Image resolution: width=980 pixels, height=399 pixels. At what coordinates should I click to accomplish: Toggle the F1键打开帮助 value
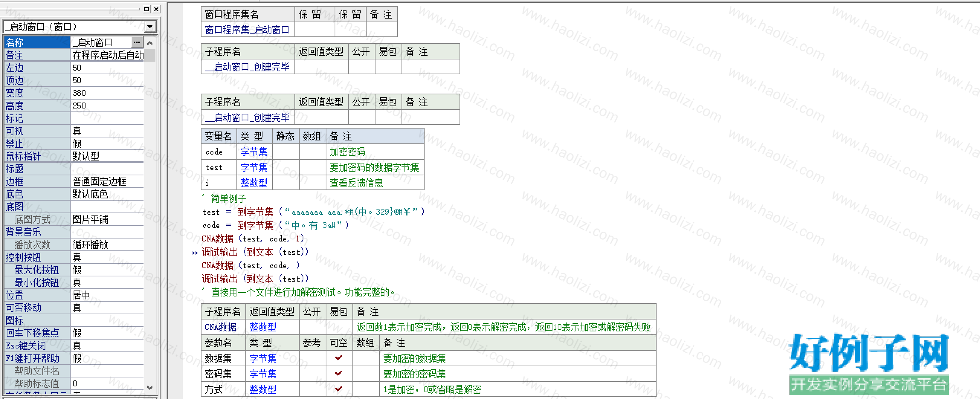point(108,358)
